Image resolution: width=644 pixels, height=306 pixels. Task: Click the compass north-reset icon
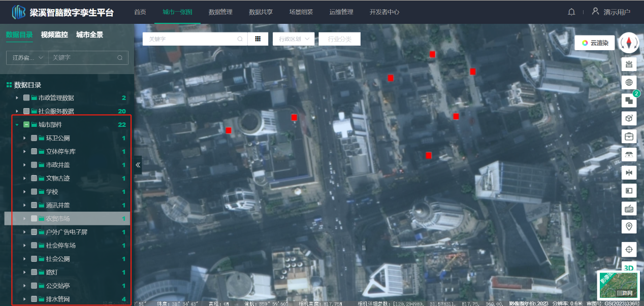pos(629,43)
